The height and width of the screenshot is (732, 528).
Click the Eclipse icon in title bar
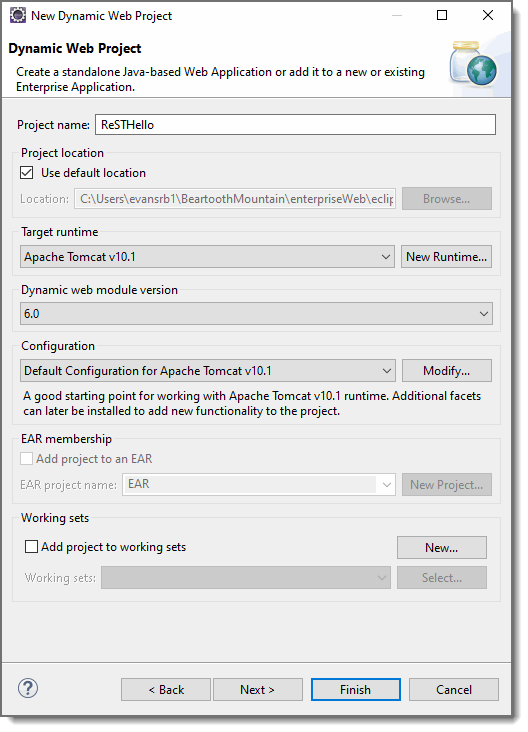pyautogui.click(x=18, y=15)
